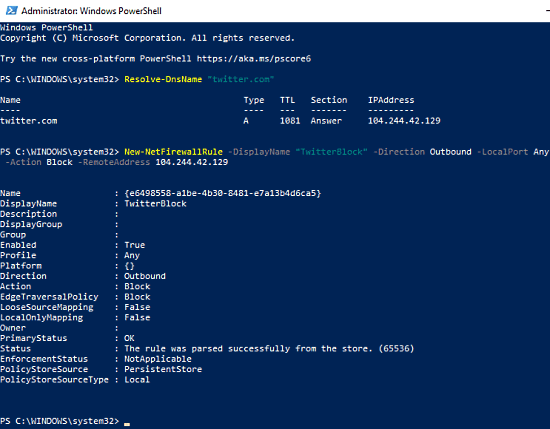Image resolution: width=550 pixels, height=429 pixels.
Task: Click the resolved IP 104.244.42.129 in DNS table
Action: click(404, 121)
